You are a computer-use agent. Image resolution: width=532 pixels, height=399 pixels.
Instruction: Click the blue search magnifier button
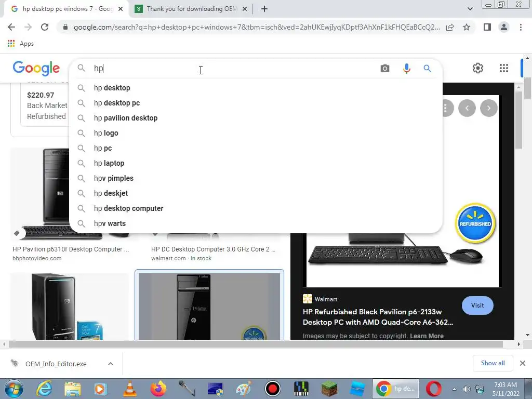[x=427, y=69]
